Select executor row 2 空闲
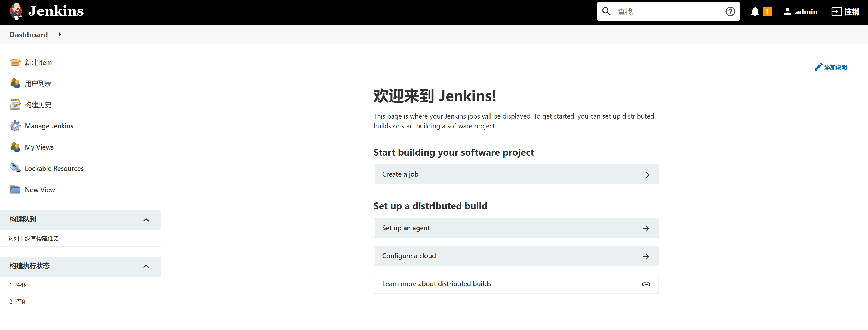This screenshot has width=868, height=330. coord(81,302)
